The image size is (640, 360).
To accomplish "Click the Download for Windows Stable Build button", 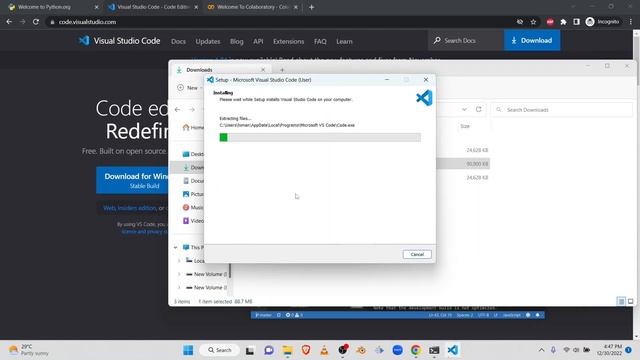I will [x=133, y=180].
